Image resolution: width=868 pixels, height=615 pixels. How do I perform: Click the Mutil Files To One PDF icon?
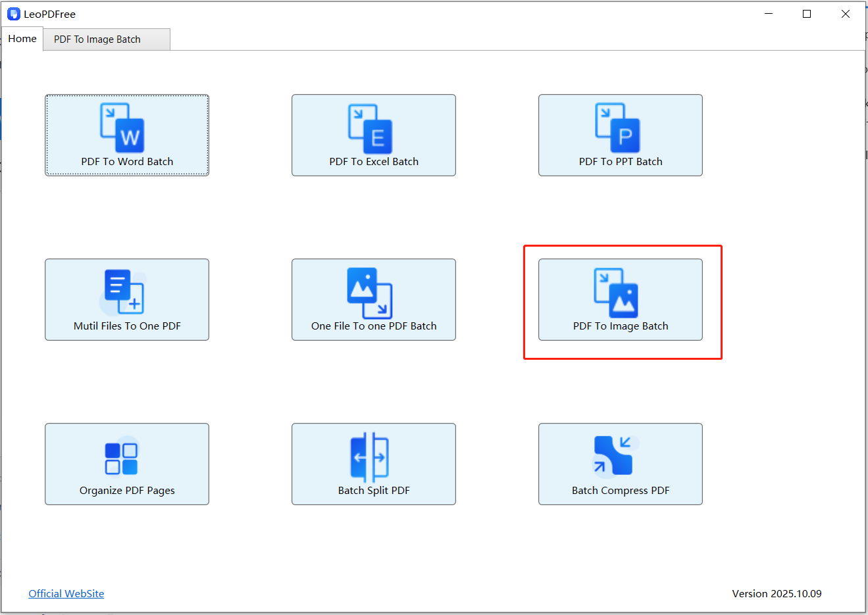(124, 291)
